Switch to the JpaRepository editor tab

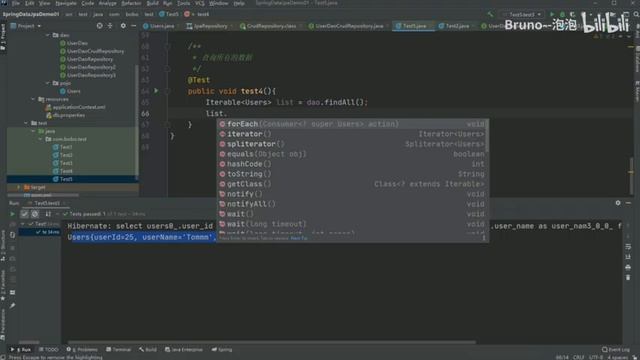(x=211, y=26)
